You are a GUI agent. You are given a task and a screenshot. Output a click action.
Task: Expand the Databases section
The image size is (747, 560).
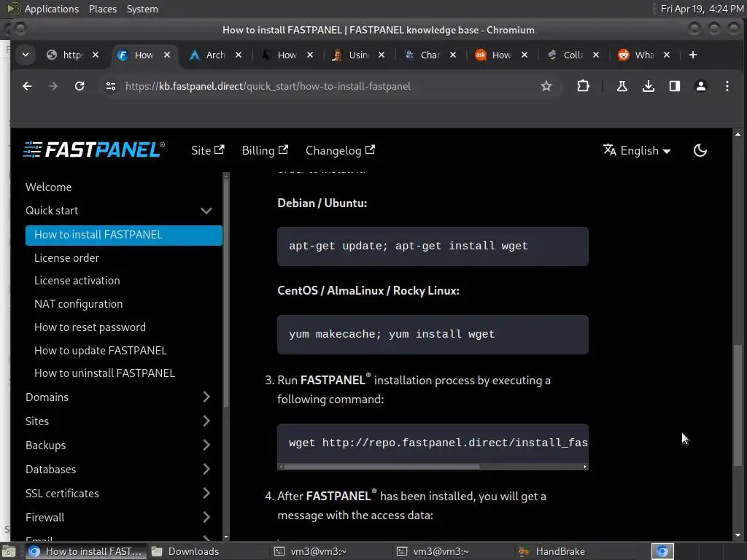[x=206, y=469]
